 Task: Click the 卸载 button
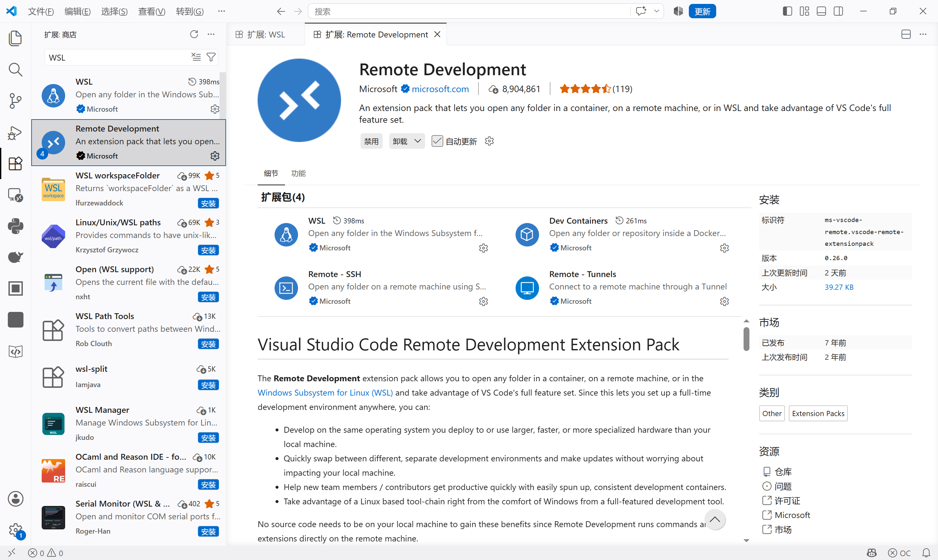click(x=400, y=141)
